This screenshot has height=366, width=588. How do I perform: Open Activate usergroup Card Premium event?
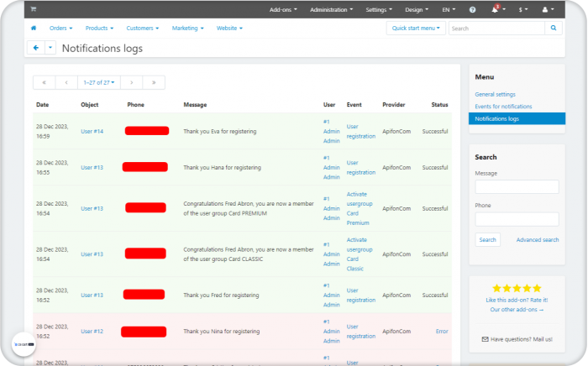(x=360, y=208)
